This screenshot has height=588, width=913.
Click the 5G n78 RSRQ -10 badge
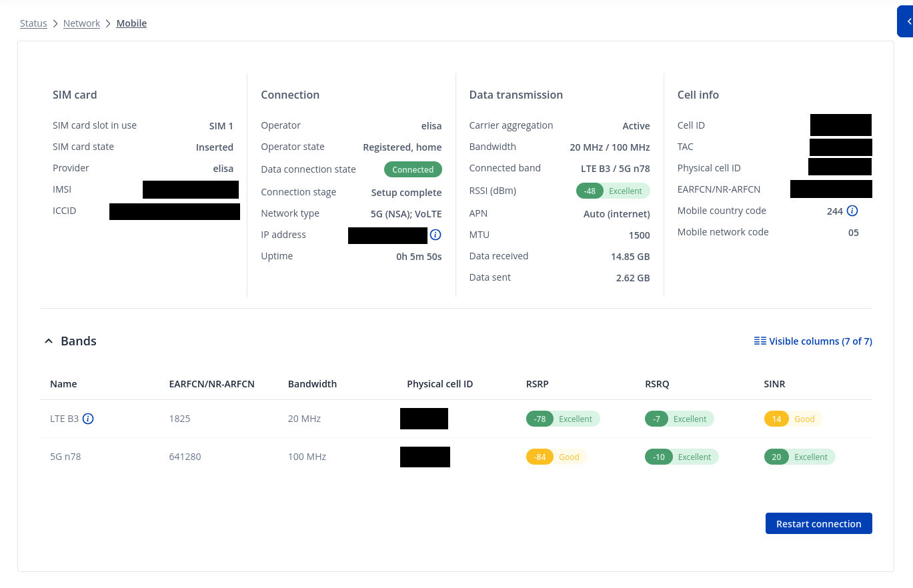point(682,457)
